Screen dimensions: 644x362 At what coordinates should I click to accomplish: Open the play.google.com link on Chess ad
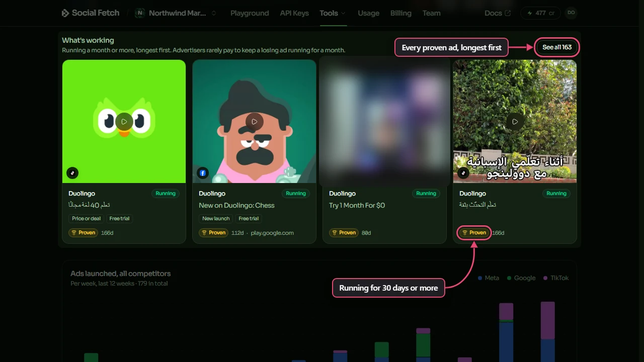pos(272,233)
